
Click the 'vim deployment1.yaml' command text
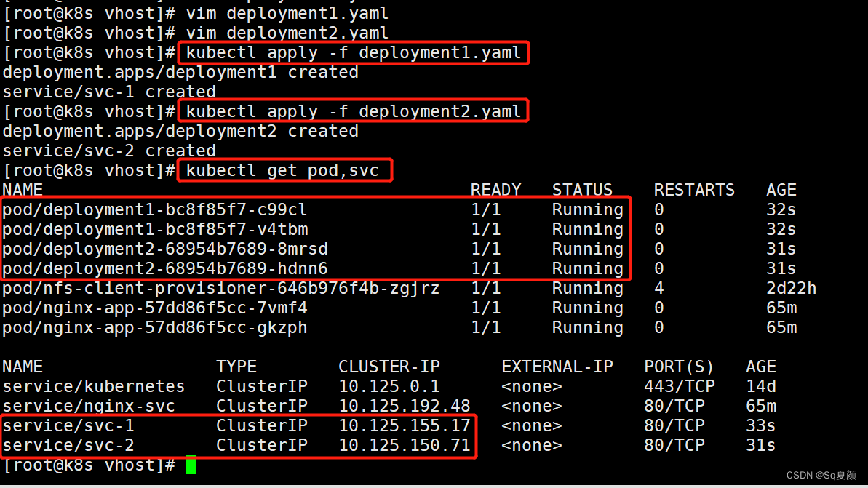pyautogui.click(x=287, y=14)
